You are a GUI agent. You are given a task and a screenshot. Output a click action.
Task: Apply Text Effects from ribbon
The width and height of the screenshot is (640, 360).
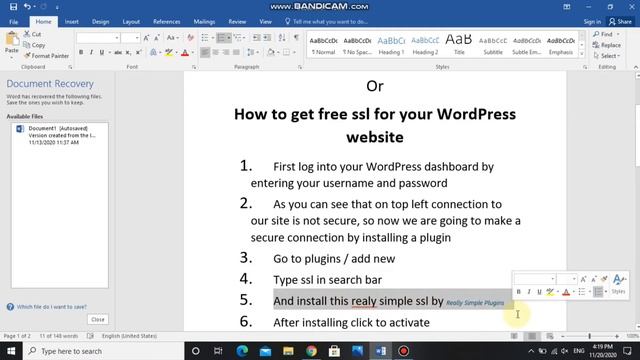[x=153, y=52]
